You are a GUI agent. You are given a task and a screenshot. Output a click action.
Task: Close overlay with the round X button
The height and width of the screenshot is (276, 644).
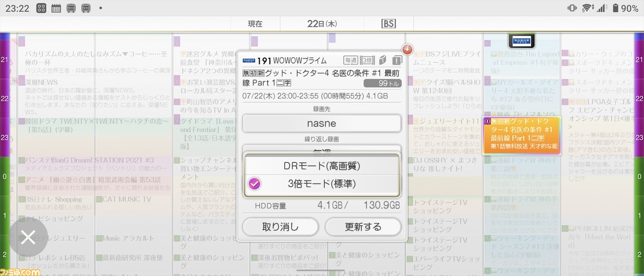pos(28,238)
